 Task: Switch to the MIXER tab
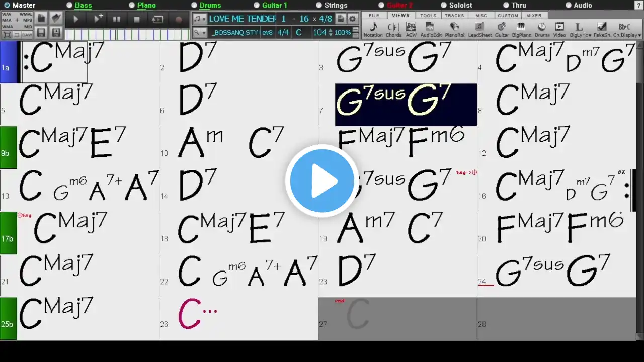pos(534,16)
